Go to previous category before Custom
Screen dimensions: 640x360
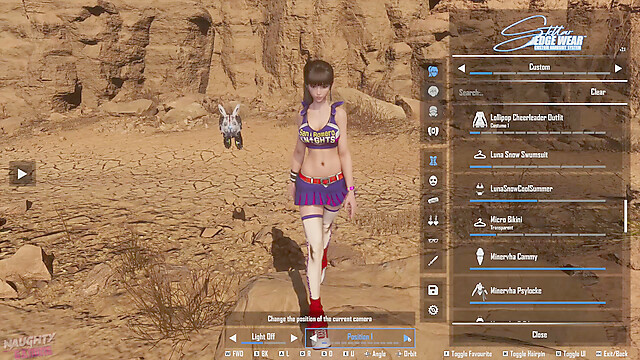pos(462,69)
